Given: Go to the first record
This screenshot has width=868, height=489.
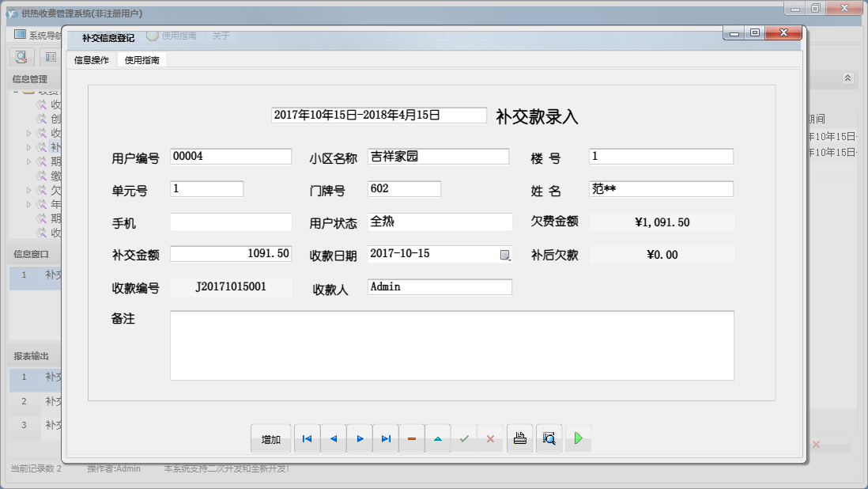Looking at the screenshot, I should click(x=307, y=438).
